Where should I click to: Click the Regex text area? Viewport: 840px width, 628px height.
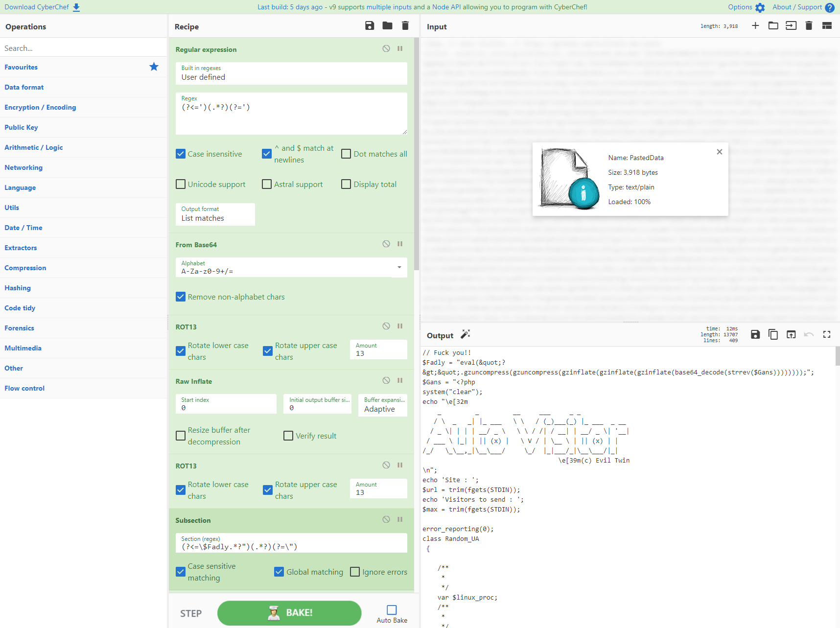tap(291, 114)
